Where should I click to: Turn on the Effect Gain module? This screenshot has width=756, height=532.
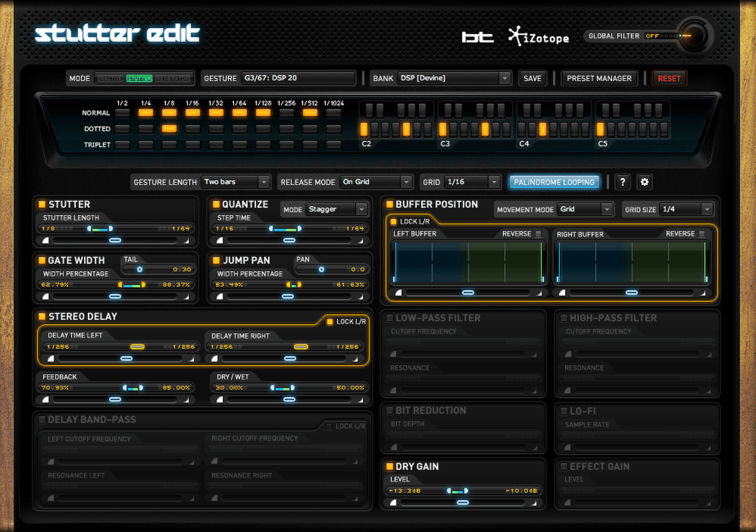tap(564, 466)
